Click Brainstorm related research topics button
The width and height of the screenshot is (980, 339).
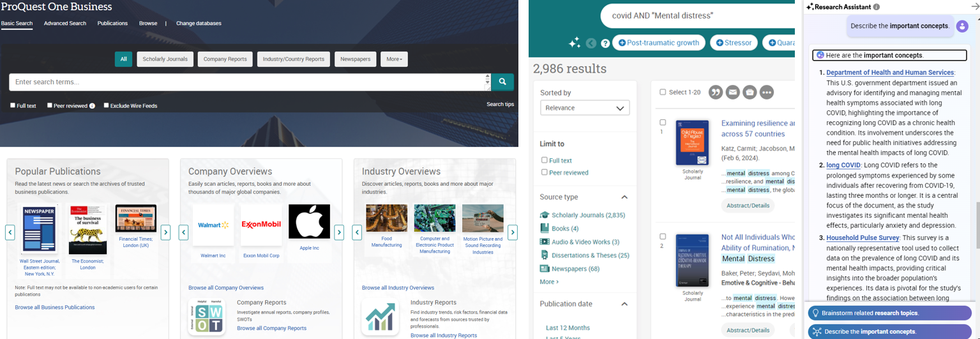(889, 313)
